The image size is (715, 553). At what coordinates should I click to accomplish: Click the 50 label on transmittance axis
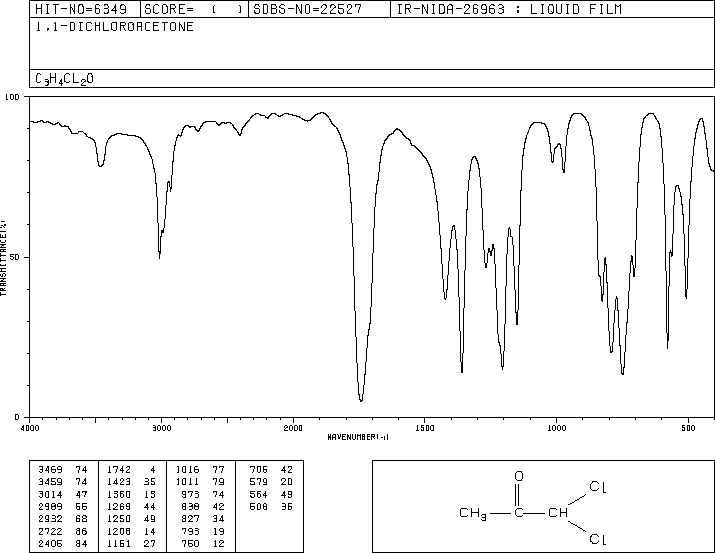[15, 257]
